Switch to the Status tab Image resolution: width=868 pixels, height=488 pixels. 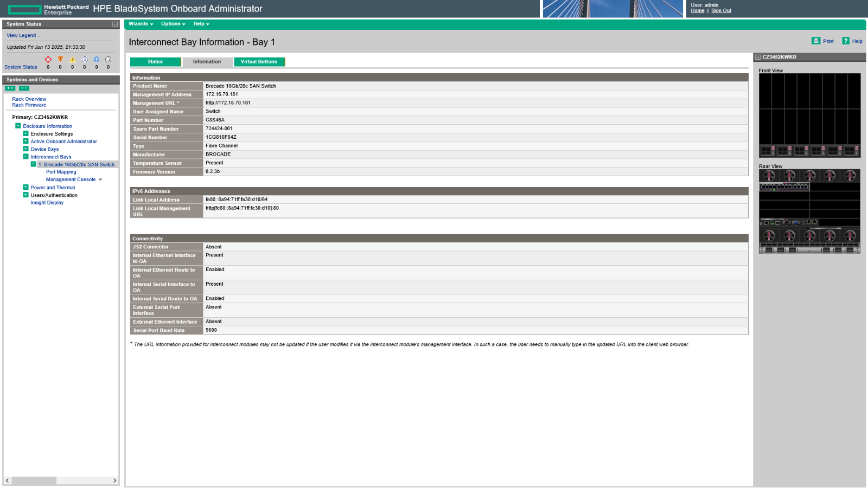coord(155,62)
